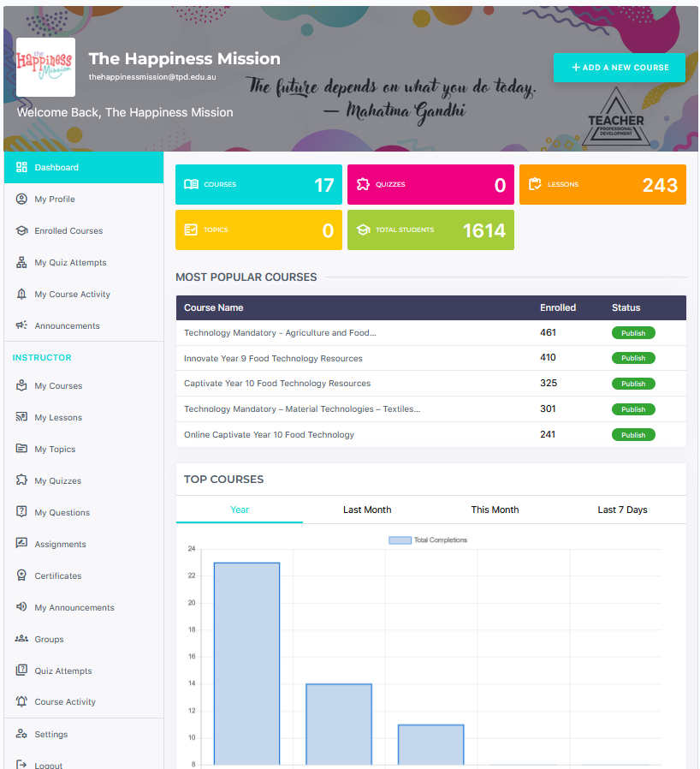Click the My Quiz Attempts icon
This screenshot has width=700, height=769.
tap(19, 262)
